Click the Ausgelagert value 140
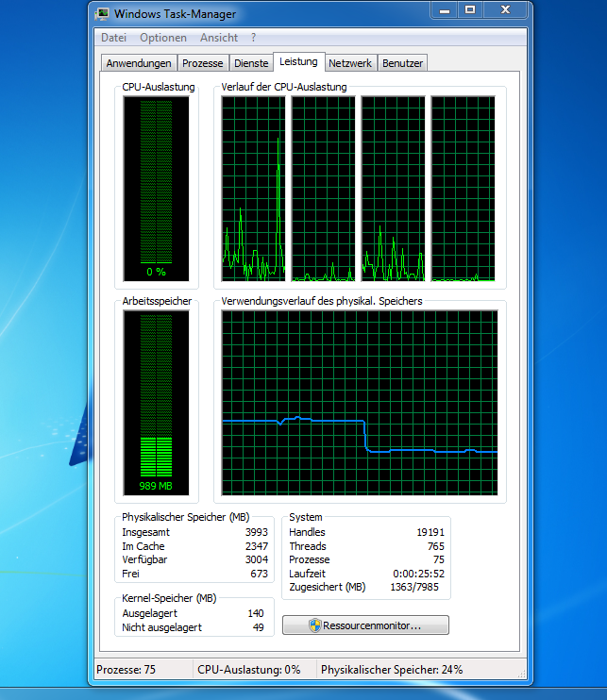Viewport: 607px width, 700px height. (256, 613)
